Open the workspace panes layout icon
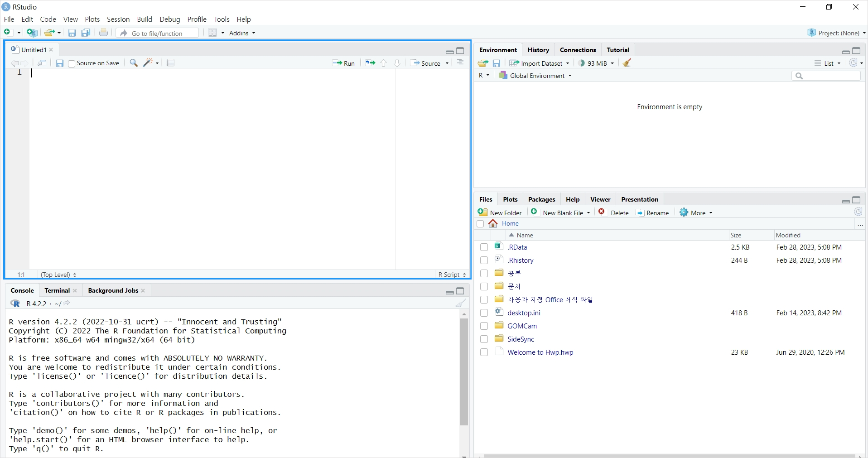This screenshot has width=868, height=458. click(x=212, y=33)
